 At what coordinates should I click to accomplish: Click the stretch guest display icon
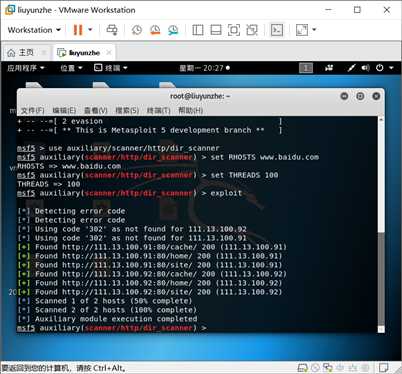302,30
